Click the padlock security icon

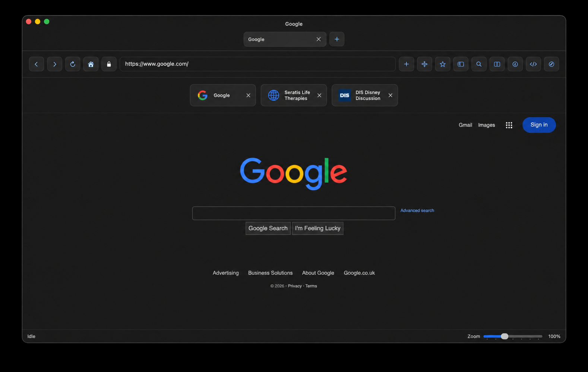109,64
